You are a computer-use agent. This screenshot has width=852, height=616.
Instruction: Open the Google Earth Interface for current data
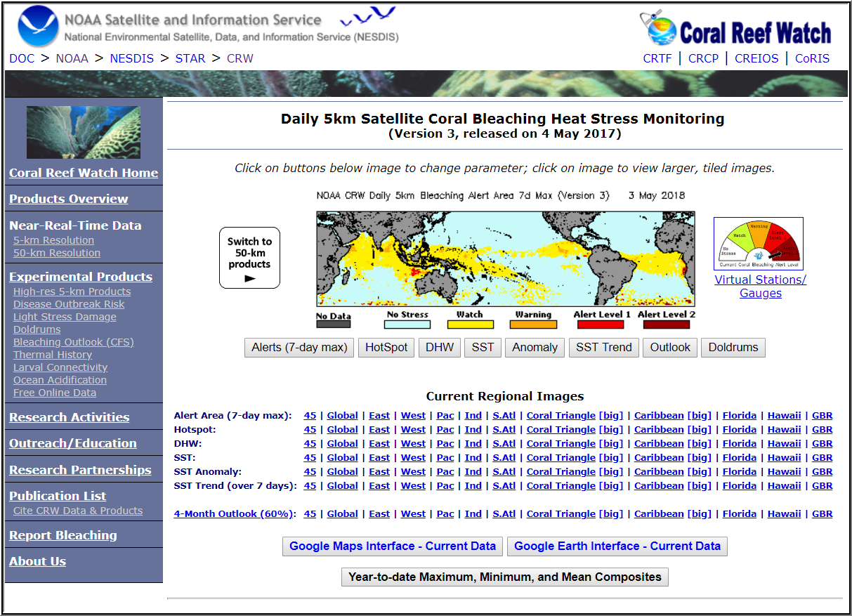(617, 546)
